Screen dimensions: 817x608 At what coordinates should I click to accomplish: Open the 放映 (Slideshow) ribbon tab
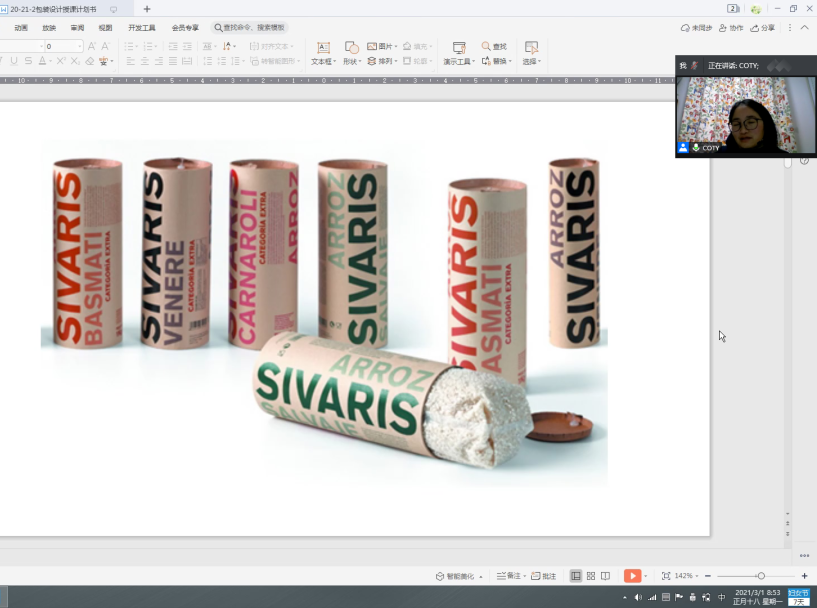49,28
